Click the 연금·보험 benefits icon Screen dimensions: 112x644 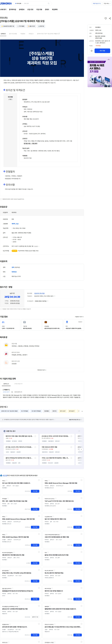(x=6, y=345)
